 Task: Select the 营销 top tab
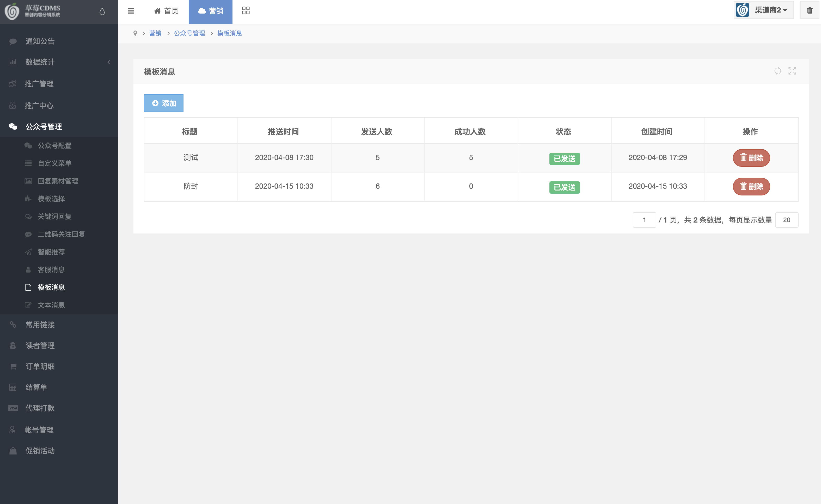pos(211,11)
